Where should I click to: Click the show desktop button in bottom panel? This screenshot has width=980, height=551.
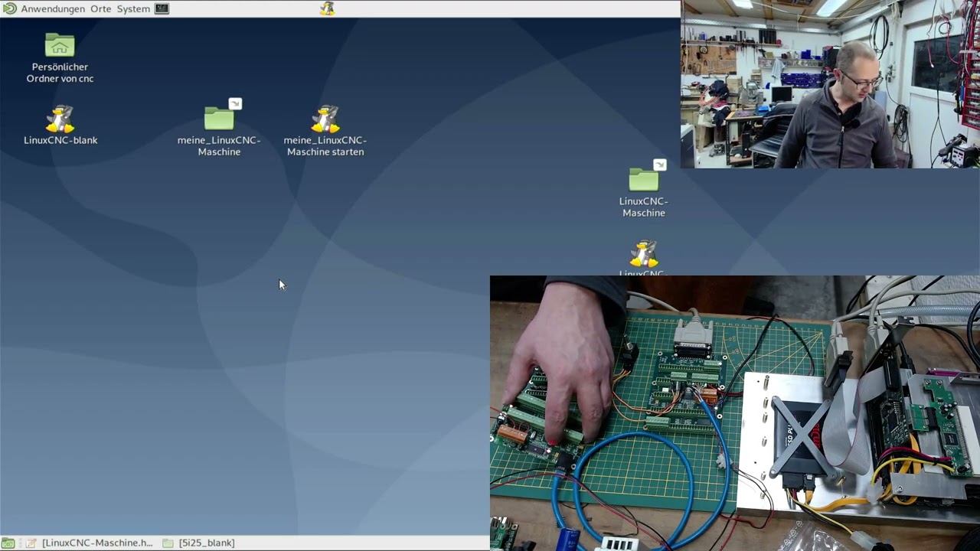click(8, 543)
